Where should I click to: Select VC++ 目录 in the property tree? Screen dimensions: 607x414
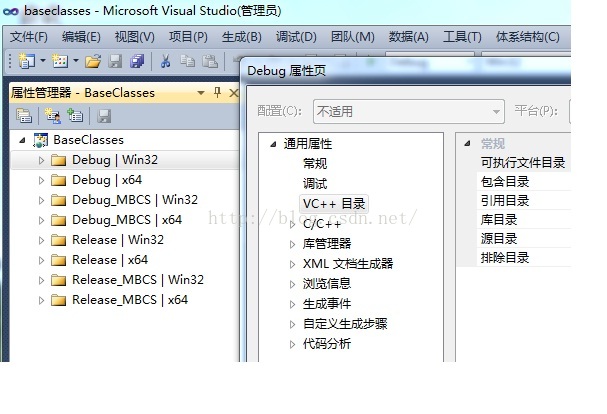(x=334, y=204)
